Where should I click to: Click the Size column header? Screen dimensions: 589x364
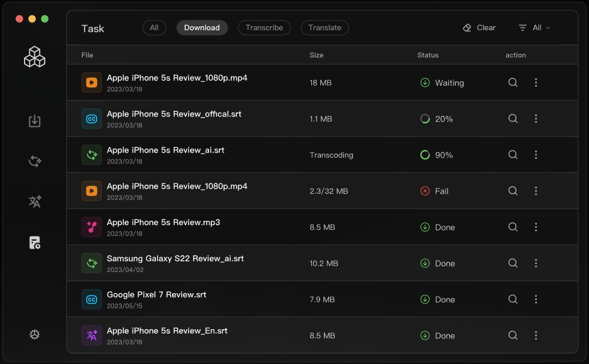316,55
